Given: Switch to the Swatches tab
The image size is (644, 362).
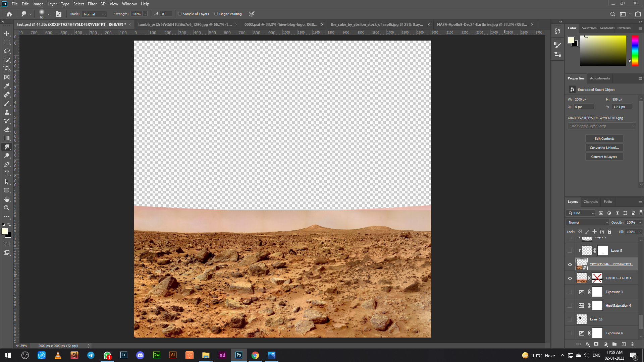Looking at the screenshot, I should pyautogui.click(x=589, y=28).
